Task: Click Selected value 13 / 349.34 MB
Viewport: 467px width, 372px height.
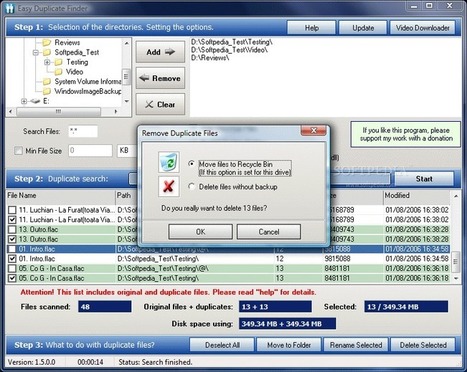Action: [x=406, y=307]
